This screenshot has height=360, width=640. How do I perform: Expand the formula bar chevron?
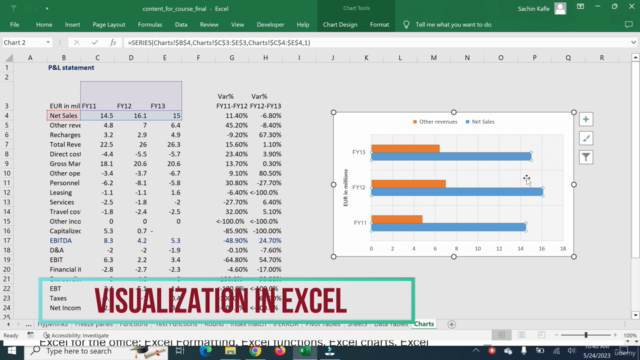click(x=633, y=42)
